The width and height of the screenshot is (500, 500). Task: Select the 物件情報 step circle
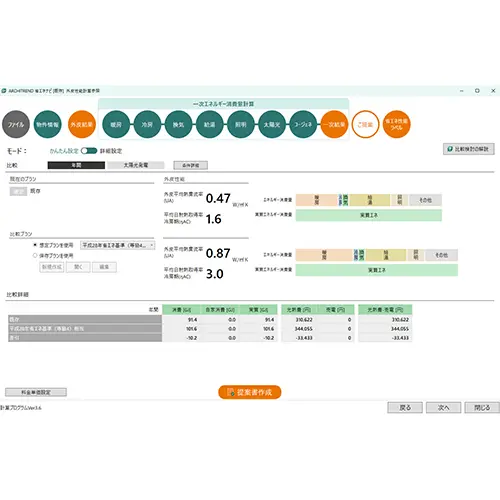click(48, 124)
